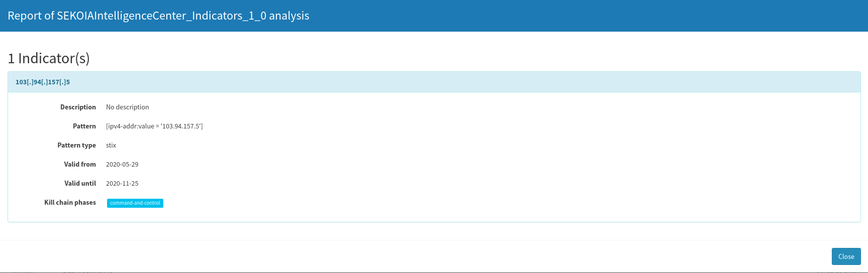The width and height of the screenshot is (868, 273).
Task: Click the 'No description' text
Action: 128,107
